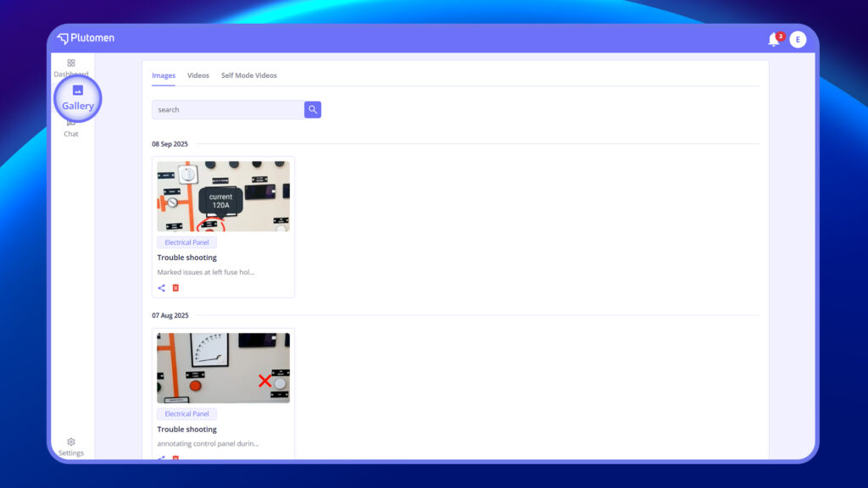This screenshot has height=488, width=868.
Task: Click 'annotating control panel durin...' description
Action: (209, 444)
